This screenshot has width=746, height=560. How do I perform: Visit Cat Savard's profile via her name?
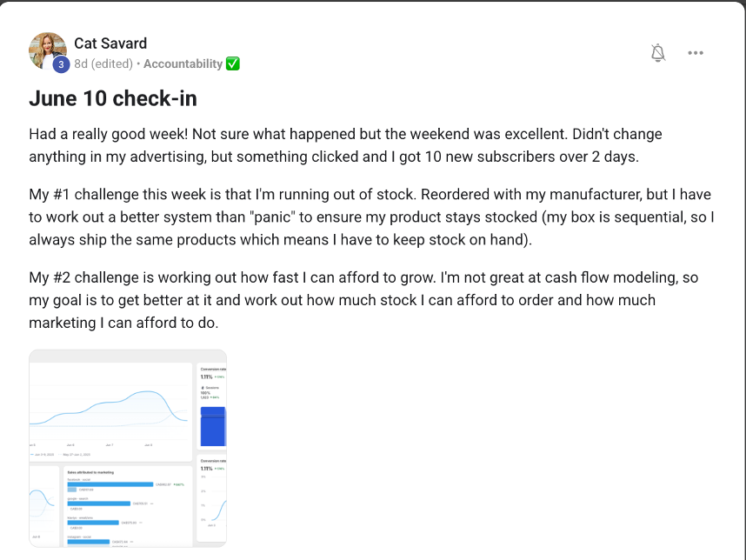point(110,43)
